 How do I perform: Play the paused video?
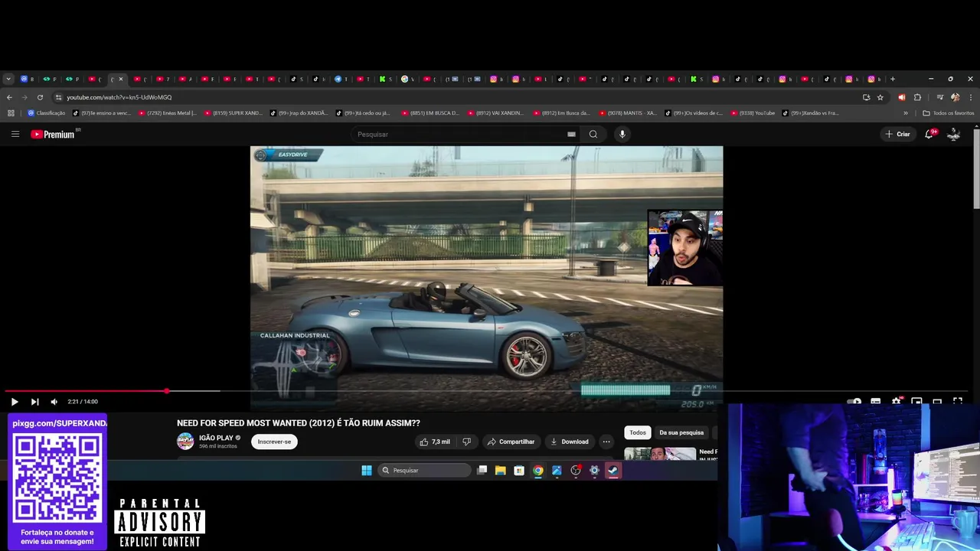click(15, 401)
